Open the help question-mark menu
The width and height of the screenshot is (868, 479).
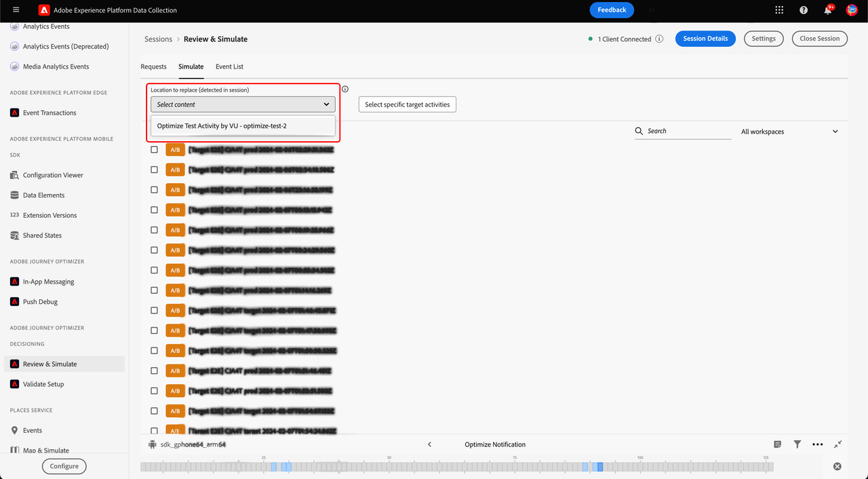point(804,10)
